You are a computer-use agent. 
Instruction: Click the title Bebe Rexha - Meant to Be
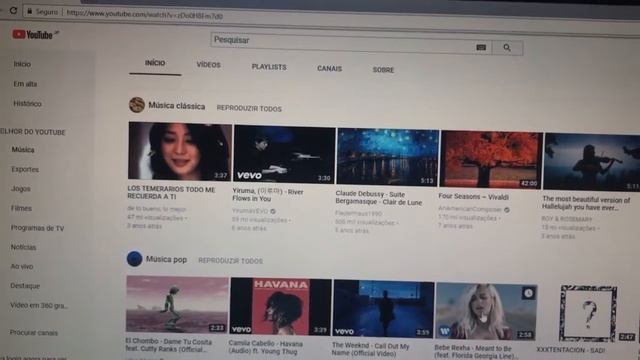click(476, 352)
